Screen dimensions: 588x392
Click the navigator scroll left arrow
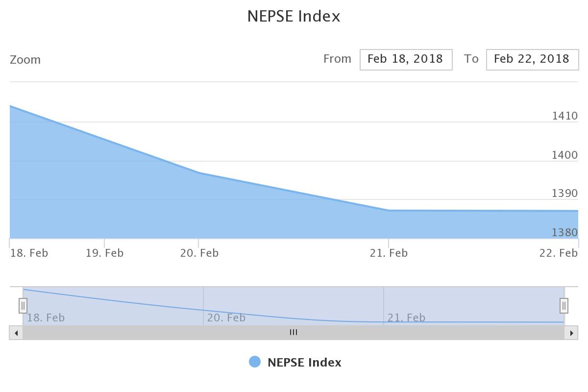click(16, 333)
